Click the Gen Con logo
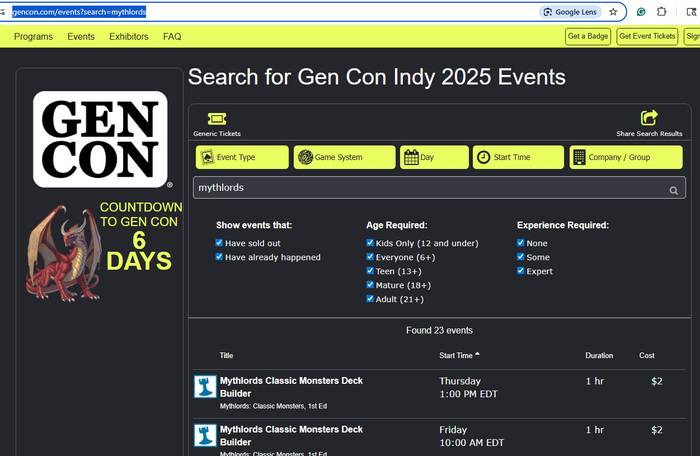Screen dimensions: 700x456 99,140
